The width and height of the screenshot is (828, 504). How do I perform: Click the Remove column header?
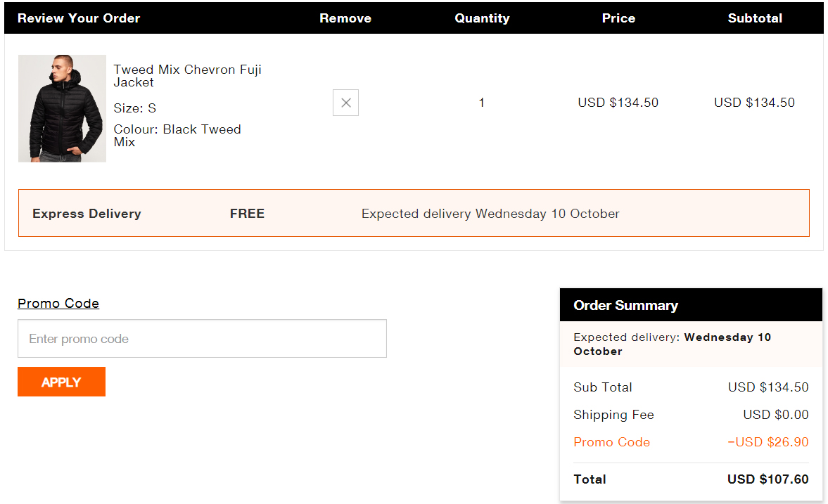345,18
